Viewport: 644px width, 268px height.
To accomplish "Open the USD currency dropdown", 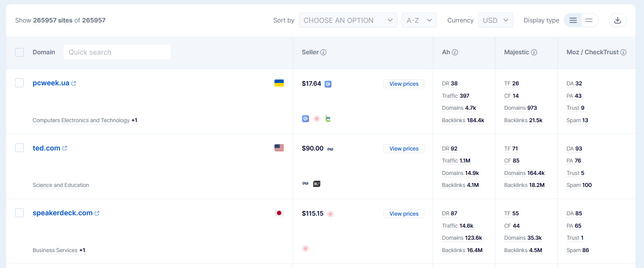I will pos(495,20).
